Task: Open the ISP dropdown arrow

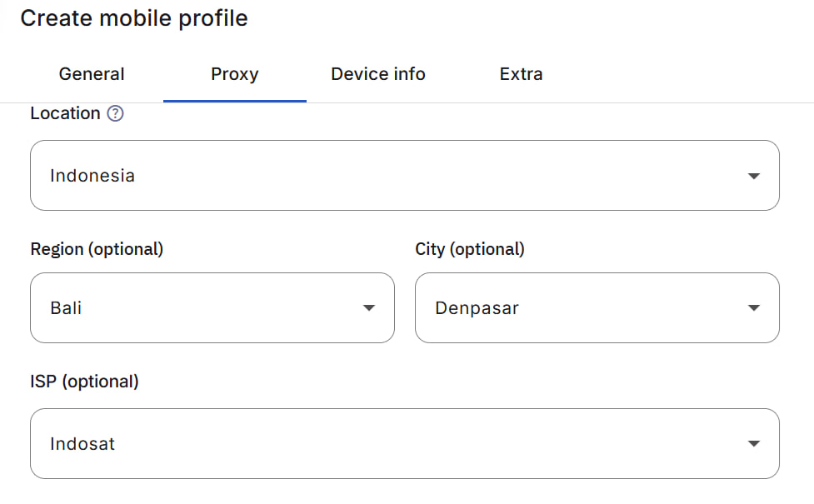Action: (x=753, y=444)
